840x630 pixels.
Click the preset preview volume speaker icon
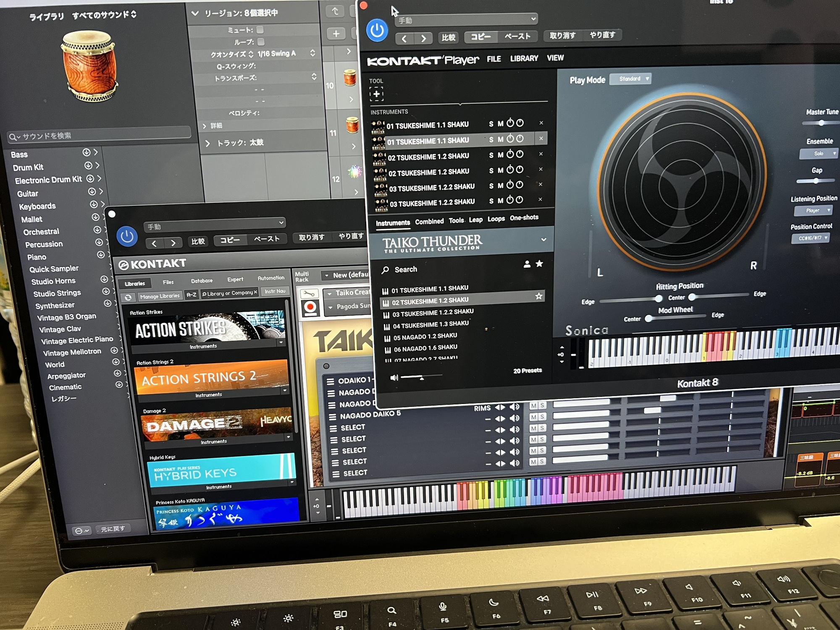click(x=394, y=378)
